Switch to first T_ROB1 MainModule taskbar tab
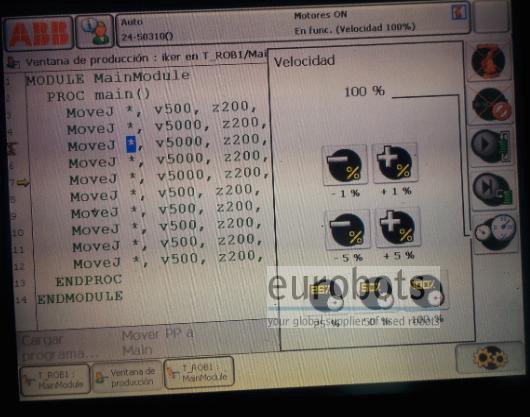Viewport: 530px width, 417px height. click(55, 380)
